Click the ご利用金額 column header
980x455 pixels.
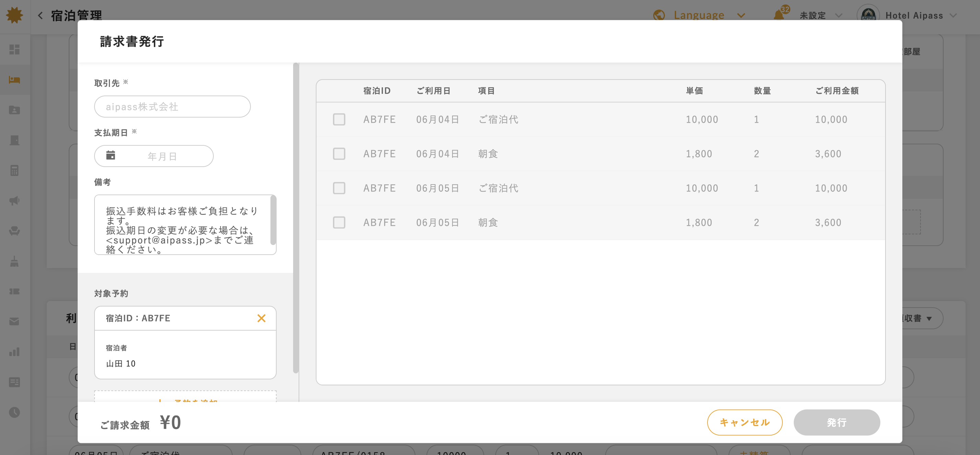click(837, 91)
